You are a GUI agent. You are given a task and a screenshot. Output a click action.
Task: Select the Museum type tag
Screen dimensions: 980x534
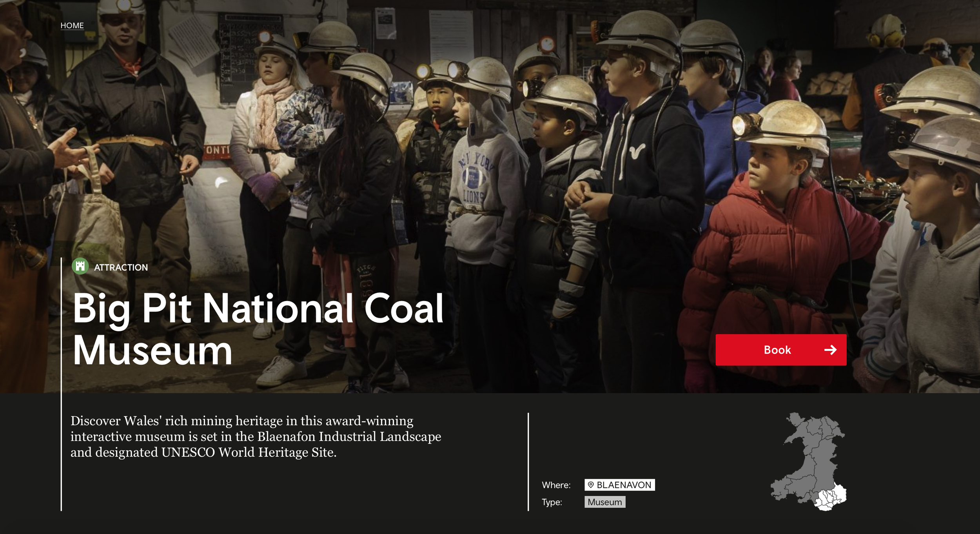pyautogui.click(x=604, y=502)
